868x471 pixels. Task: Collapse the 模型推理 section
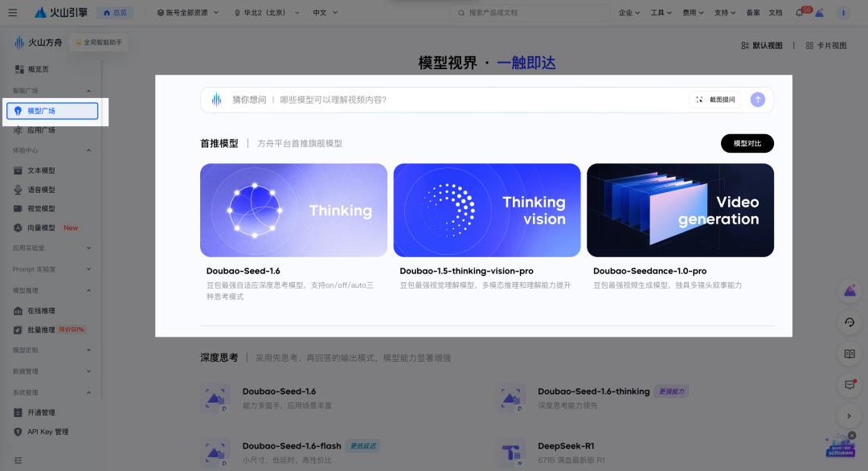coord(88,291)
